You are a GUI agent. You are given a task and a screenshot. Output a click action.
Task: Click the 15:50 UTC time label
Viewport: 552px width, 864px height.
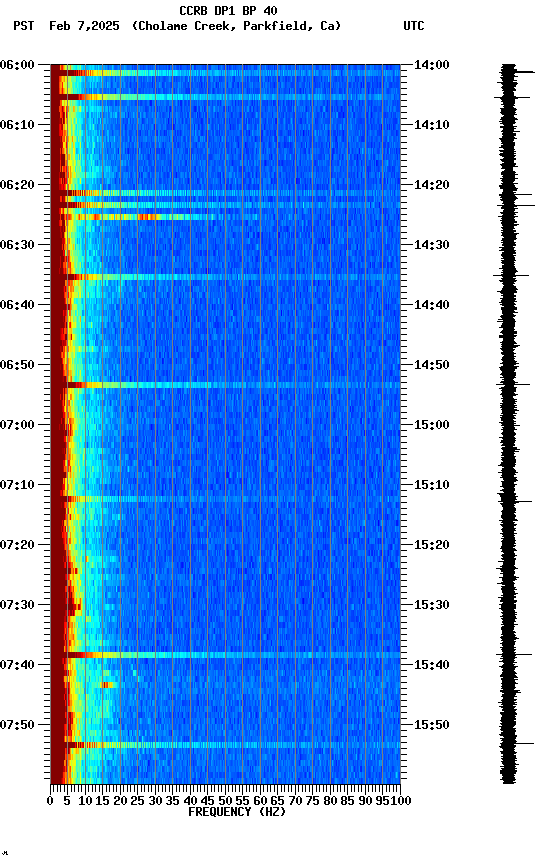coord(432,725)
